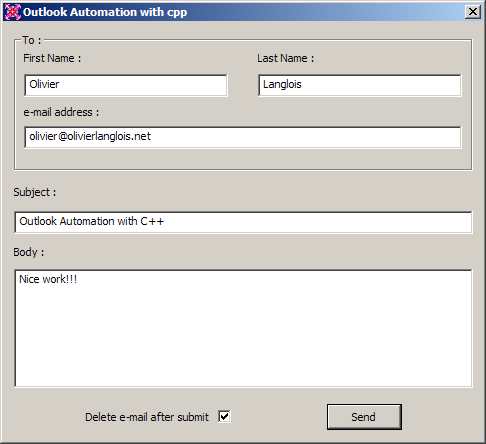The width and height of the screenshot is (486, 444).
Task: Click the "First Name :" label
Action: tap(52, 58)
